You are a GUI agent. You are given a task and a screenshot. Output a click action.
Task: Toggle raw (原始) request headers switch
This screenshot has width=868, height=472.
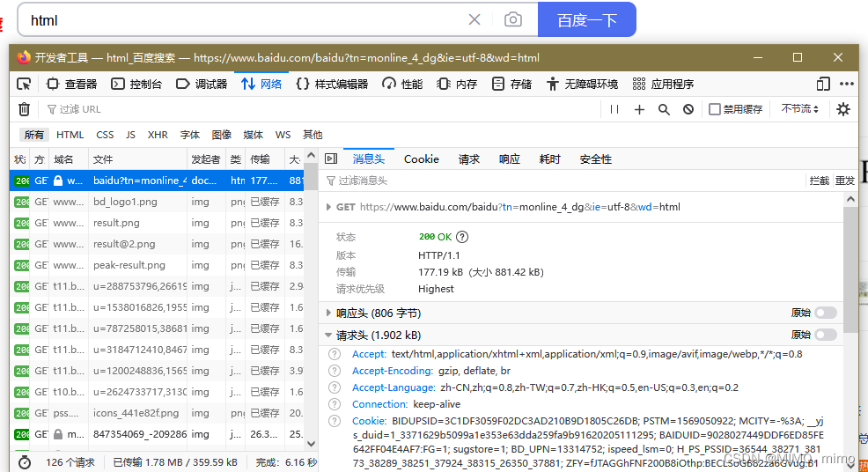point(826,335)
